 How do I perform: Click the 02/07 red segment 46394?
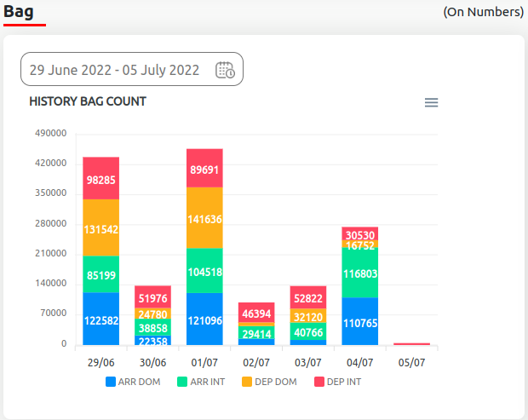(x=256, y=313)
